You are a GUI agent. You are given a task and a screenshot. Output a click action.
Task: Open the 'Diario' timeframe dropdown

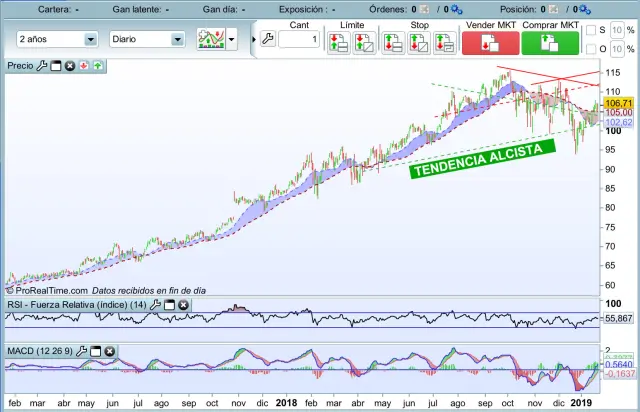pyautogui.click(x=147, y=40)
